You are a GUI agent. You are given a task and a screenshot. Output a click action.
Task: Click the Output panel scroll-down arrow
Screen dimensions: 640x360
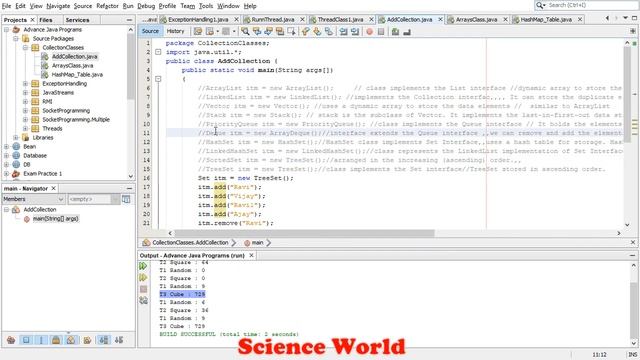[x=634, y=343]
